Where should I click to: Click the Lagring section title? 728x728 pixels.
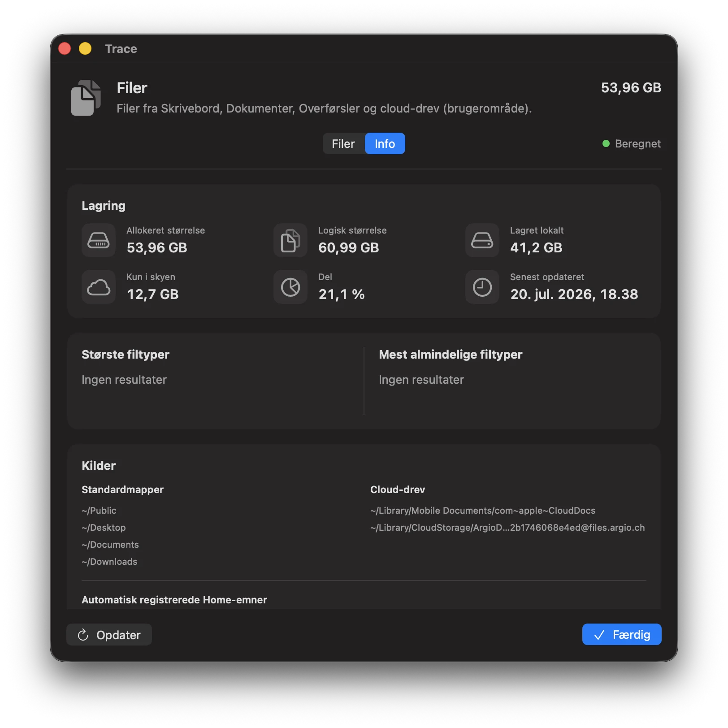(x=104, y=206)
